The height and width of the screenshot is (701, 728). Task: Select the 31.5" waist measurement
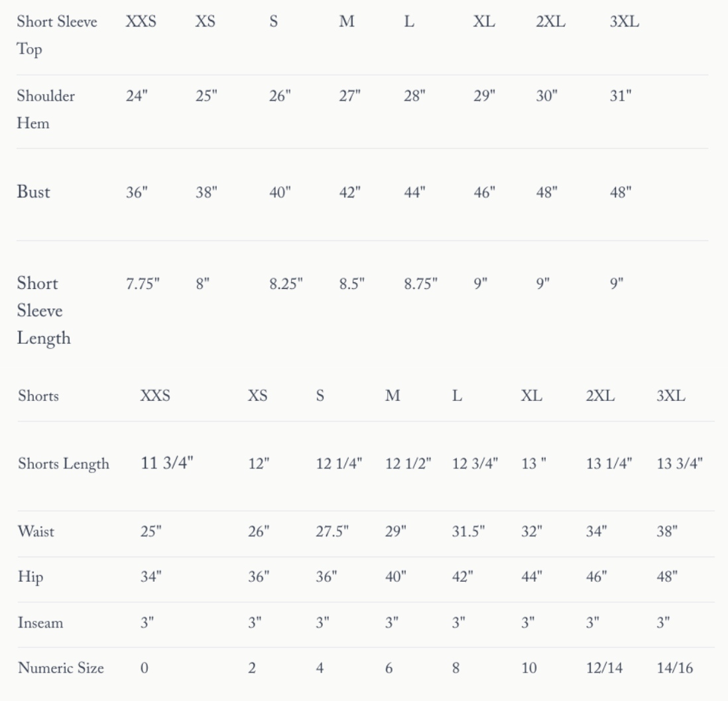click(x=469, y=532)
